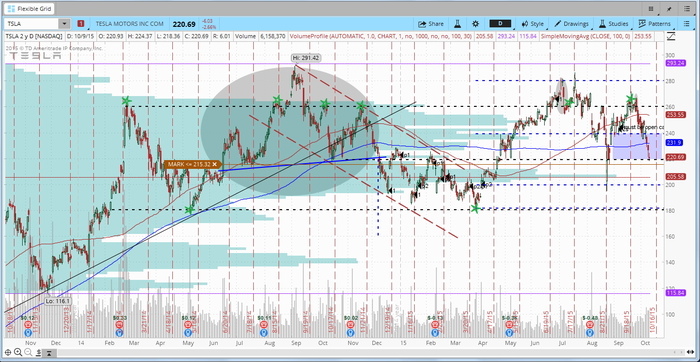The height and width of the screenshot is (362, 700).
Task: Click earnings icon under $0.12 in May 2014
Action: [189, 325]
